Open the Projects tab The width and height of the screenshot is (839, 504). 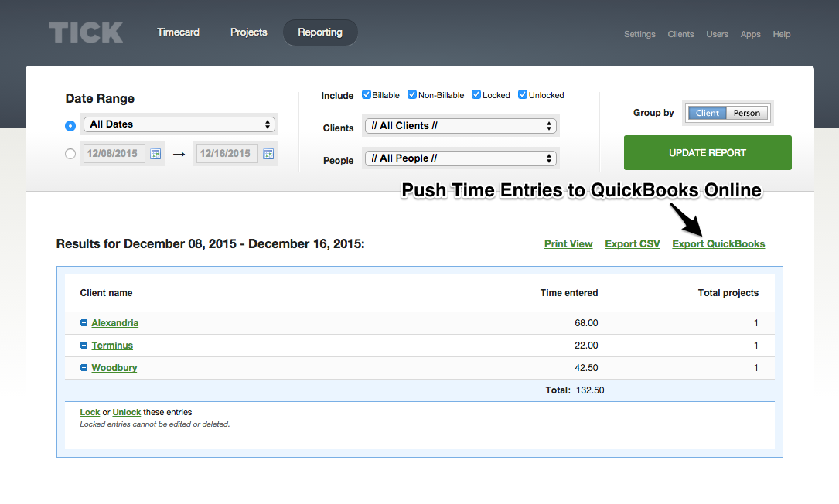click(x=248, y=32)
